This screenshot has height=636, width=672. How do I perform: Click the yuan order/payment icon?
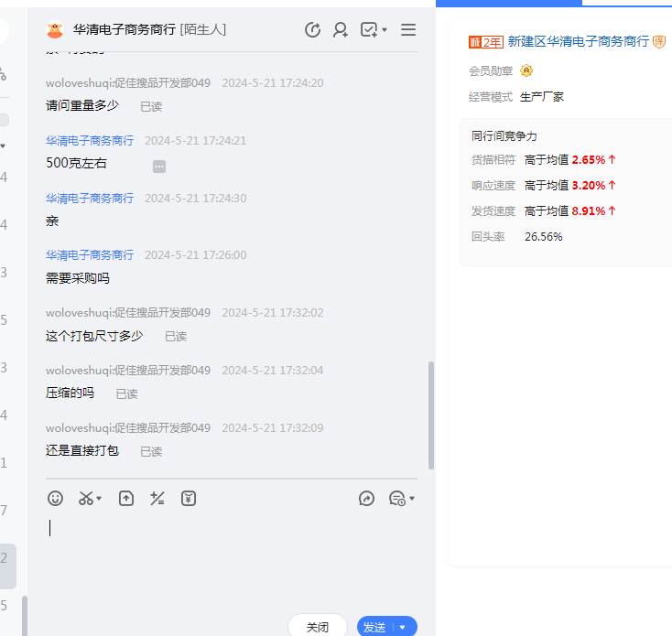click(189, 499)
